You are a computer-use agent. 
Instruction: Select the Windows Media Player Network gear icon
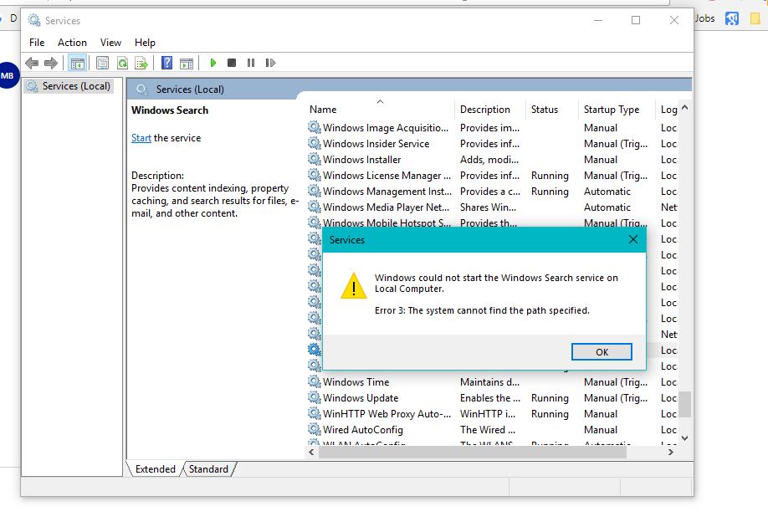pyautogui.click(x=315, y=207)
